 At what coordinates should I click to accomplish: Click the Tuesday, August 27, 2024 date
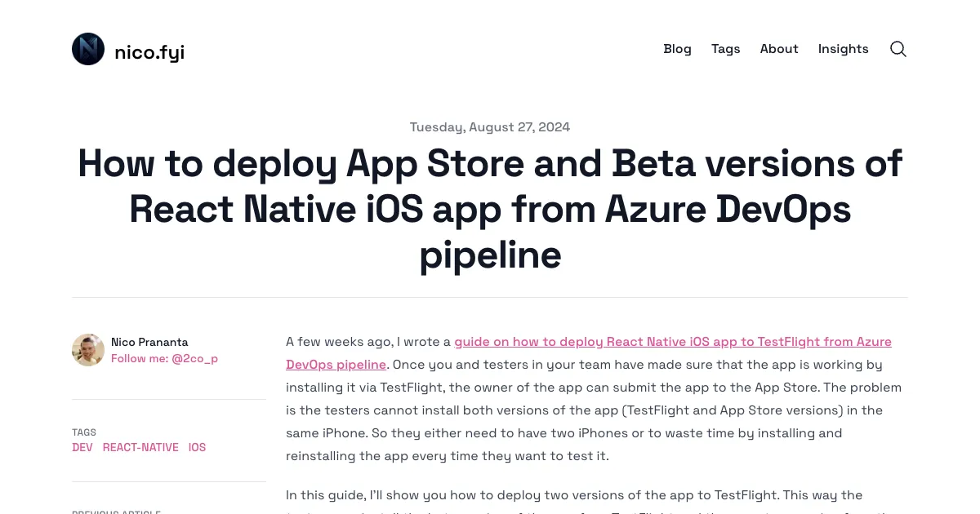490,127
